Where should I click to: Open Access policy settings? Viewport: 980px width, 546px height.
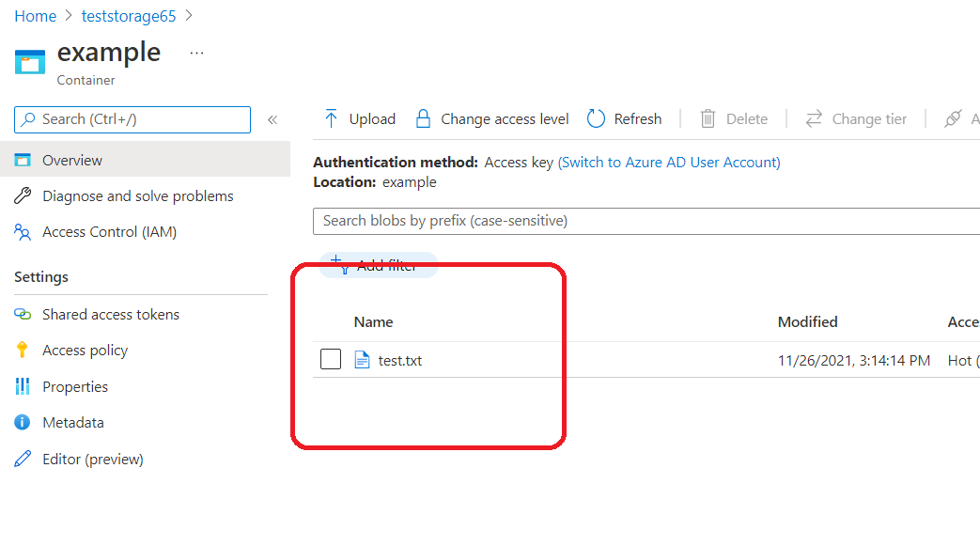(x=85, y=351)
